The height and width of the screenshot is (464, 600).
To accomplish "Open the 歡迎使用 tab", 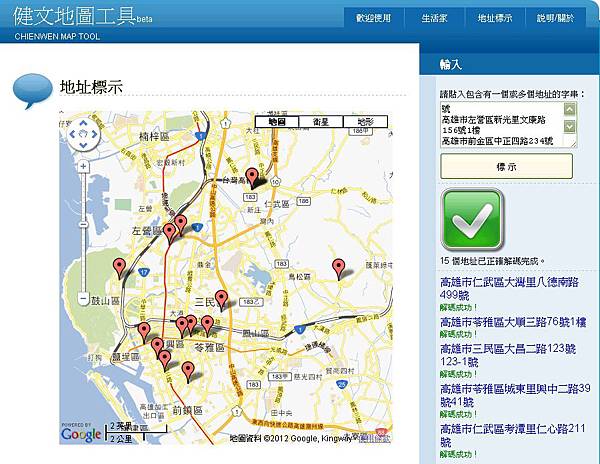I will click(x=373, y=18).
